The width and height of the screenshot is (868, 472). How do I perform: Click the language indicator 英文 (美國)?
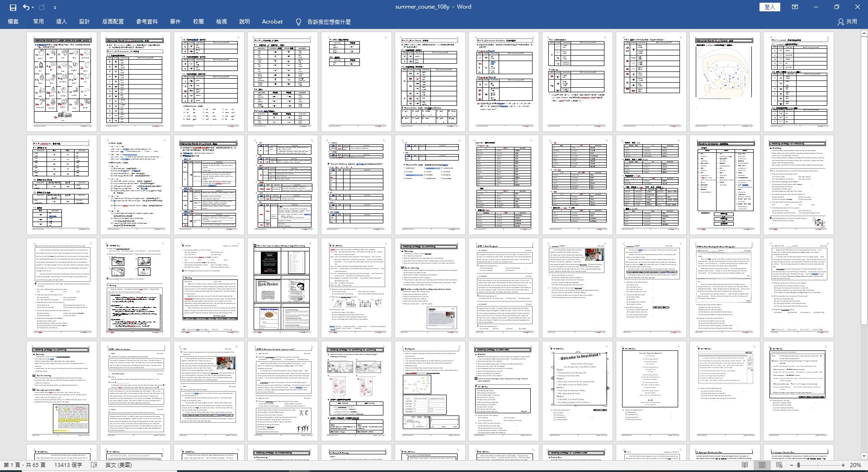point(119,465)
